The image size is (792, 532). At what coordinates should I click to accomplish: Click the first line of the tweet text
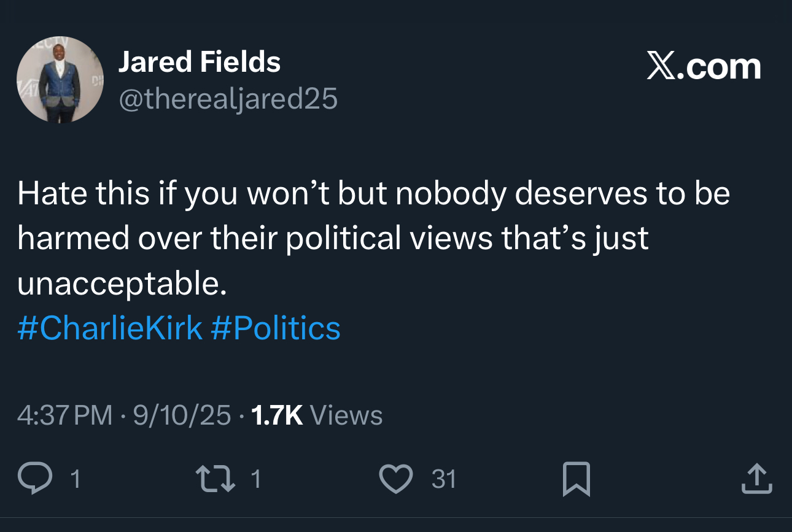click(x=373, y=194)
